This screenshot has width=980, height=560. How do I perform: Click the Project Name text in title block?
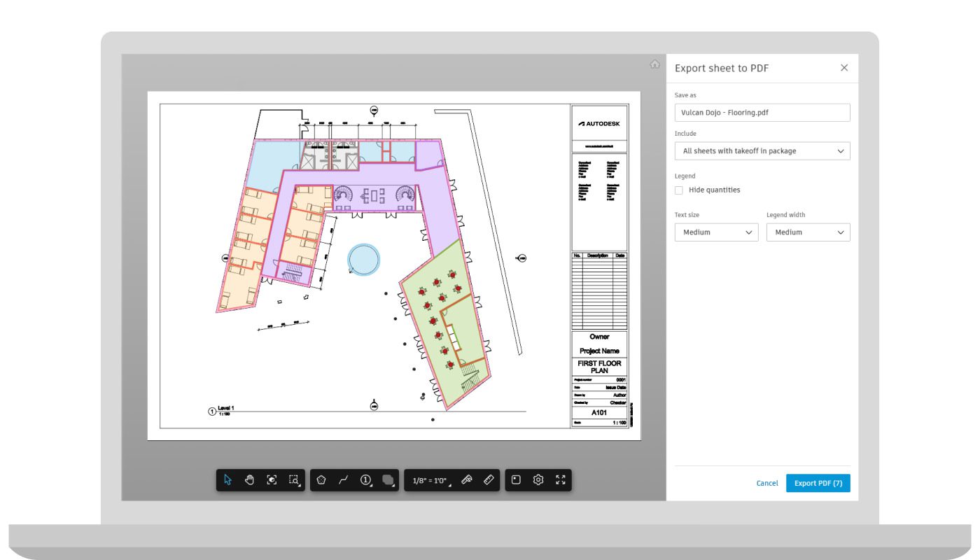(599, 351)
